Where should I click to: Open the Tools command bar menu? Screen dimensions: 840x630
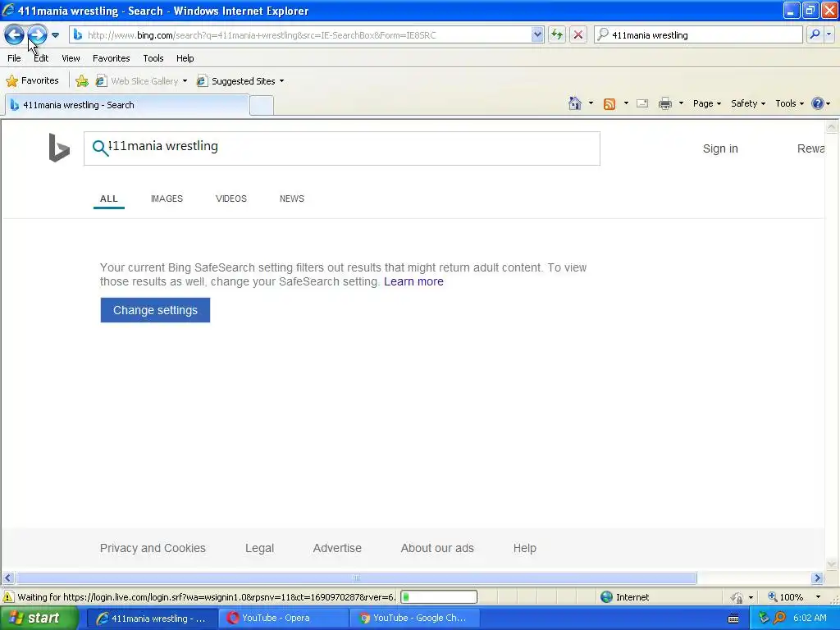(x=789, y=103)
